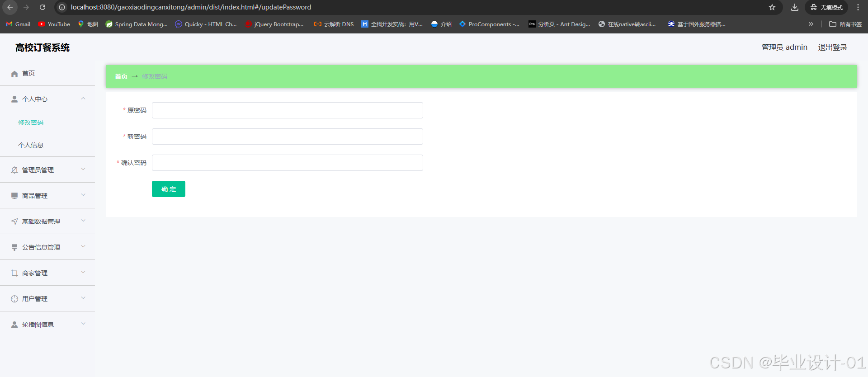The width and height of the screenshot is (868, 377).
Task: Open the 分析页 - Ant Design bookmark
Action: point(560,24)
